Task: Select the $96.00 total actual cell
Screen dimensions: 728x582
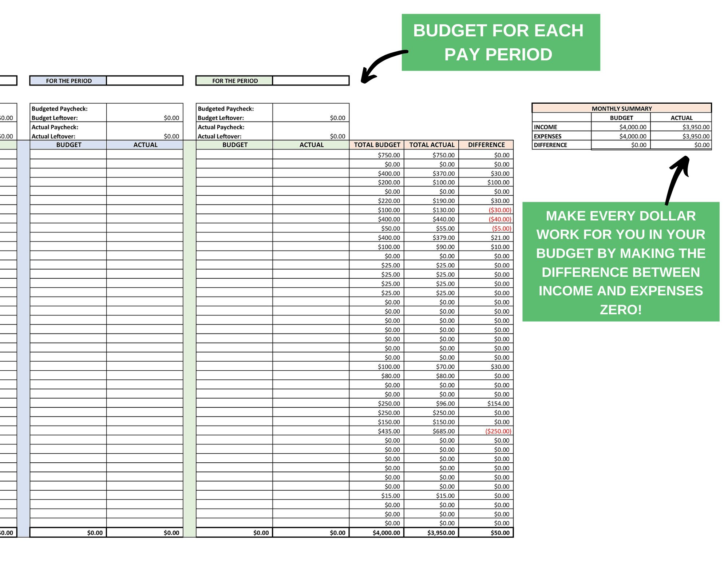Action: (431, 403)
